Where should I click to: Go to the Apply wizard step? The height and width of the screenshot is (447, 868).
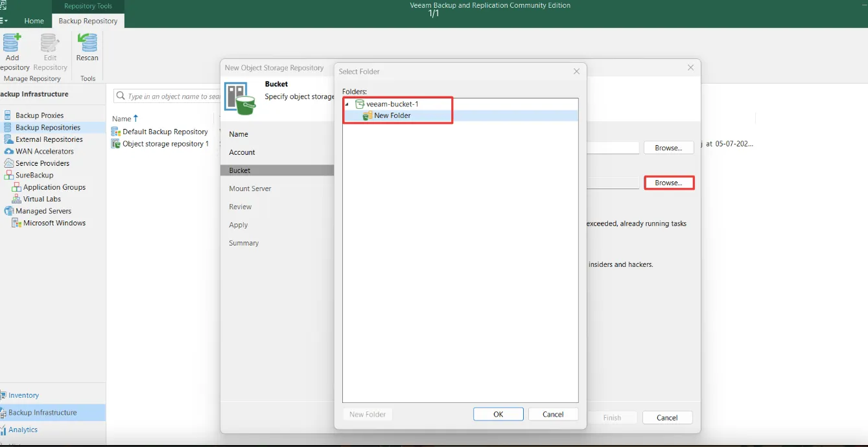(239, 225)
